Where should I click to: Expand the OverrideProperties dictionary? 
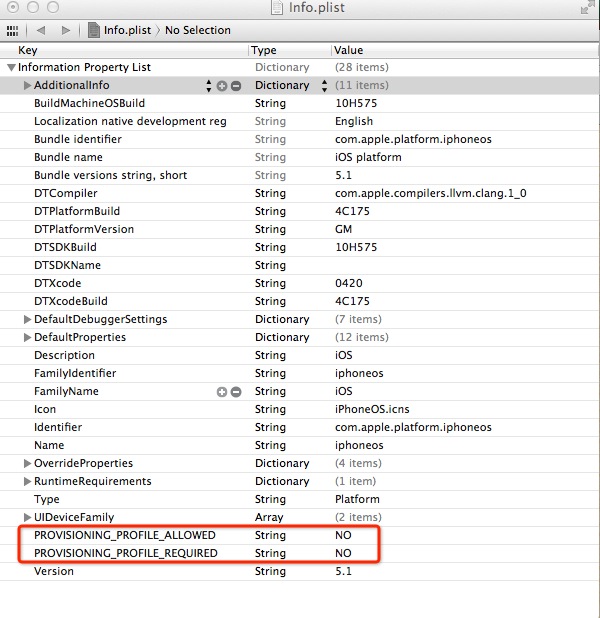[x=27, y=464]
